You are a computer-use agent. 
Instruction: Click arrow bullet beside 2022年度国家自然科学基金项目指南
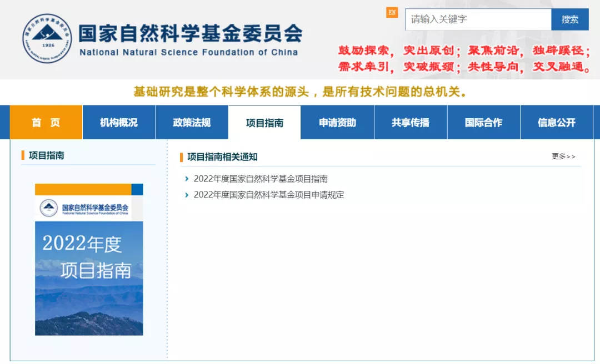point(187,179)
